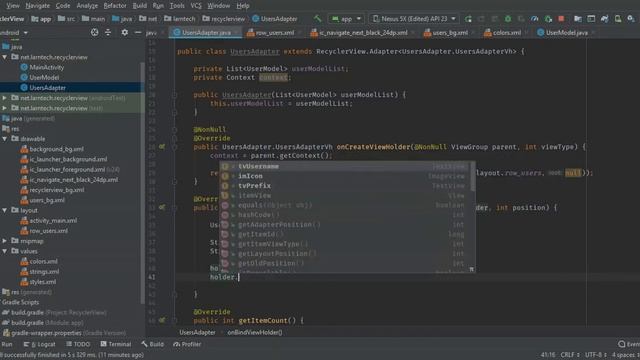Click override gutter icon beside getItemCount
Image resolution: width=640 pixels, height=360 pixels.
tap(162, 320)
